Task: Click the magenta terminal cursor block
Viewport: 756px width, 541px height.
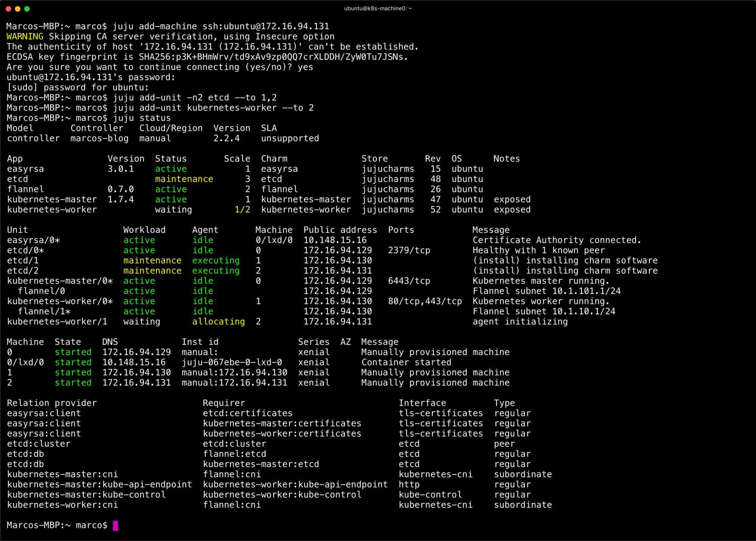Action: [115, 525]
